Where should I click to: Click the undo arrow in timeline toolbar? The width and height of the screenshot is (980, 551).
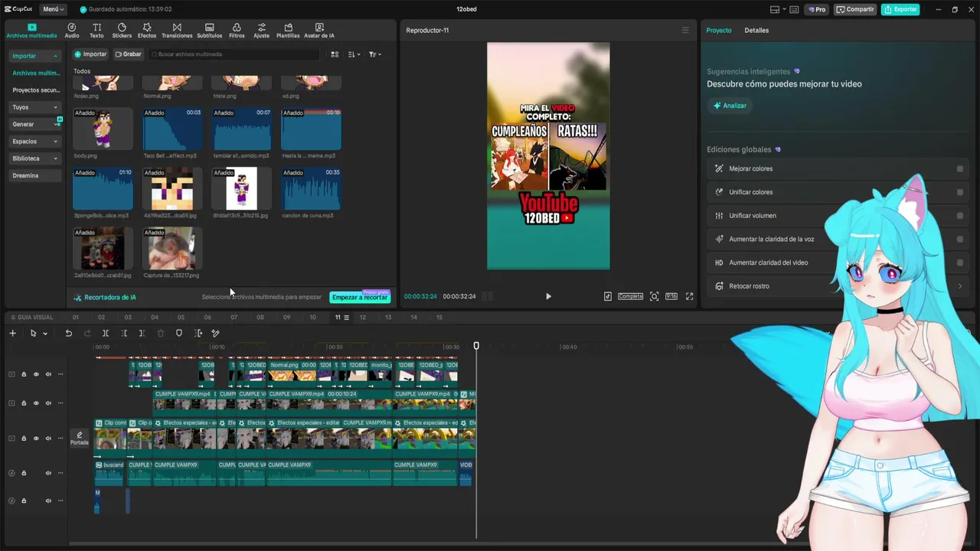68,333
